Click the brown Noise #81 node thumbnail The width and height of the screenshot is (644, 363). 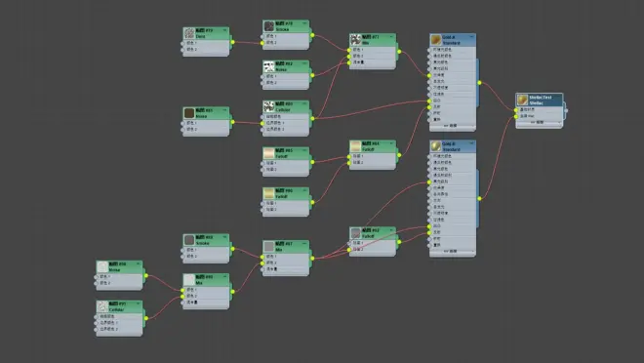pyautogui.click(x=189, y=113)
